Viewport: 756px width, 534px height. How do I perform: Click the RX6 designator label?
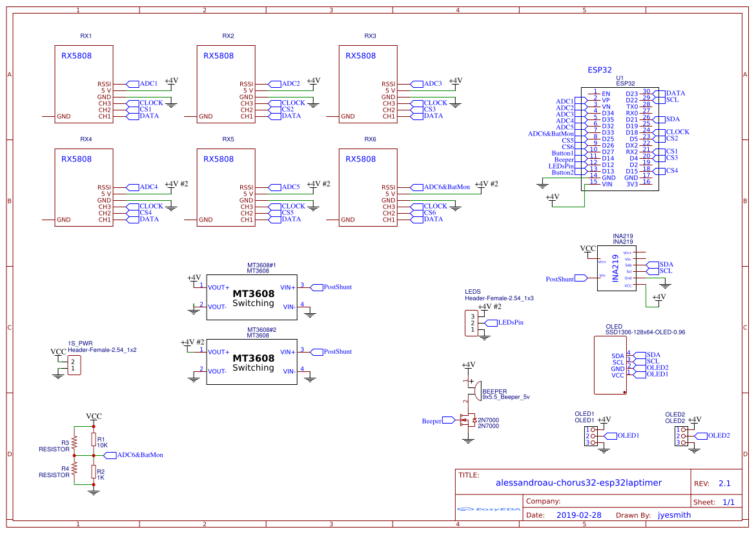point(370,139)
